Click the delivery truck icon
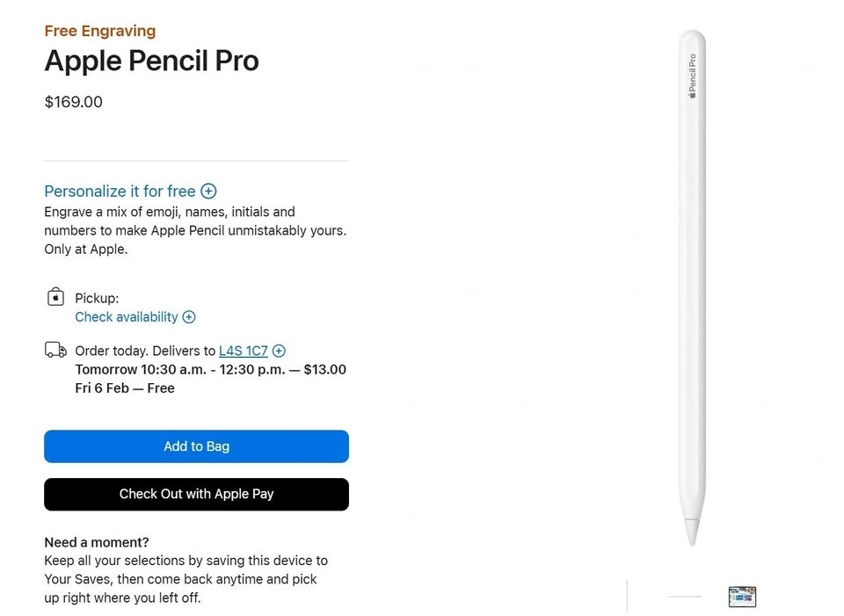The height and width of the screenshot is (616, 844). (55, 351)
